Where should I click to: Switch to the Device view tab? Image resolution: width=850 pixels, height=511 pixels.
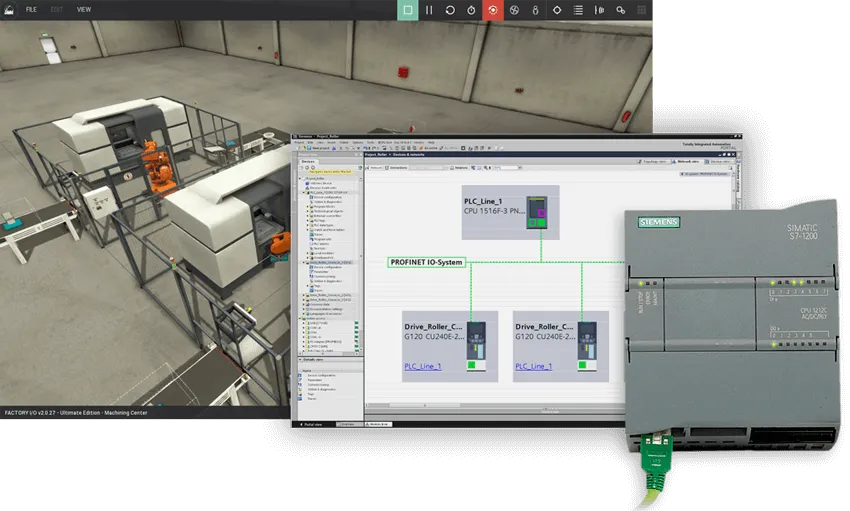pos(719,161)
